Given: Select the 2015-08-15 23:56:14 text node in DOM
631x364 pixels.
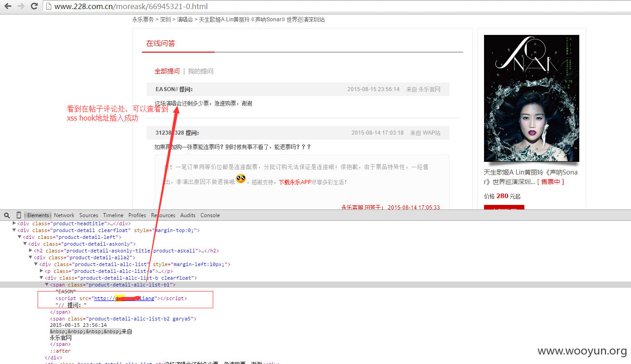Looking at the screenshot, I should 78,325.
